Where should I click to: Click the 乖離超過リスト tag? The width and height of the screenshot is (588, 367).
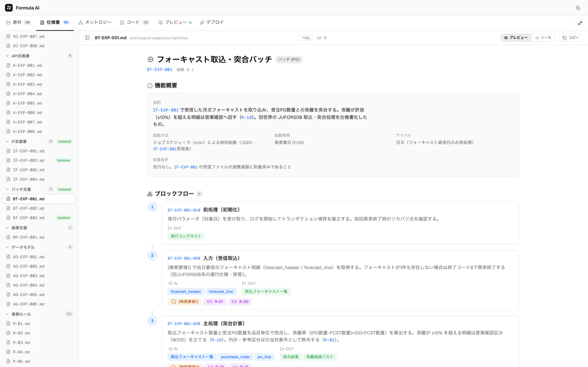point(320,357)
